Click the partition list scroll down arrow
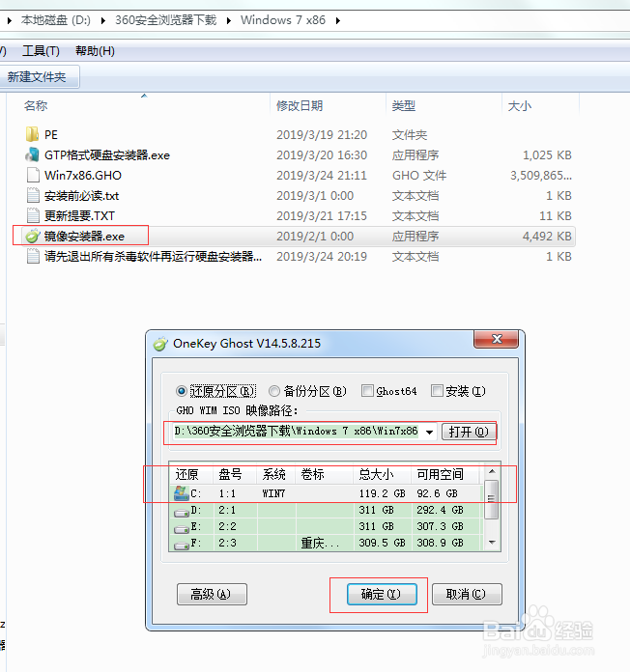Viewport: 630px width, 672px height. (x=492, y=543)
